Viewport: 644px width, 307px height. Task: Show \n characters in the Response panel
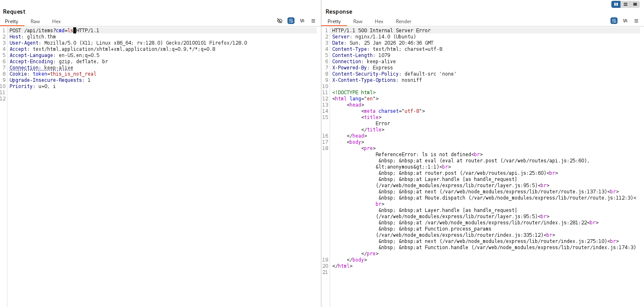(x=625, y=21)
